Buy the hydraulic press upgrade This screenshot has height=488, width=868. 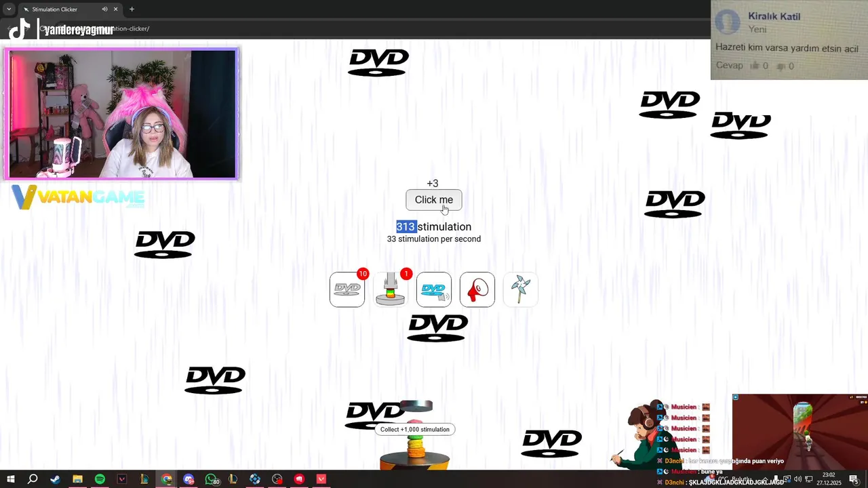(x=391, y=289)
